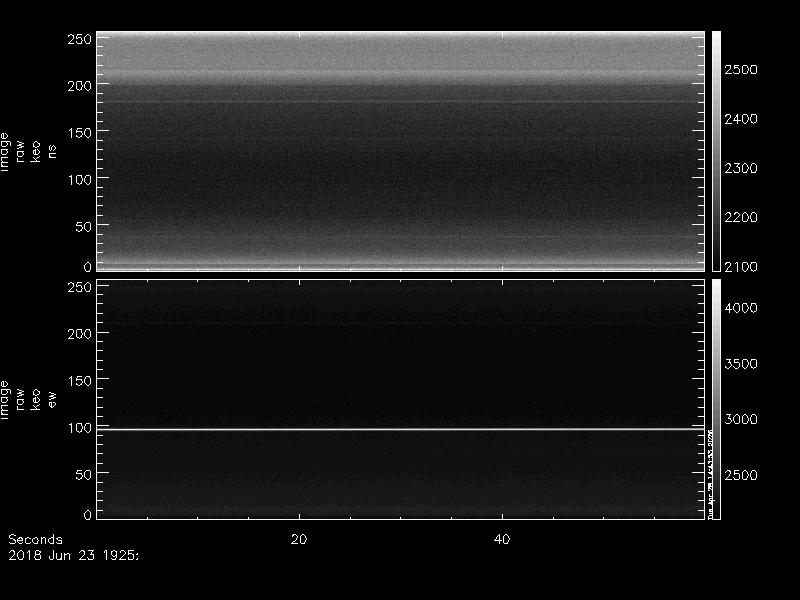Image resolution: width=800 pixels, height=600 pixels.
Task: Click '0' on the ns keogram y-axis
Action: pyautogui.click(x=88, y=267)
